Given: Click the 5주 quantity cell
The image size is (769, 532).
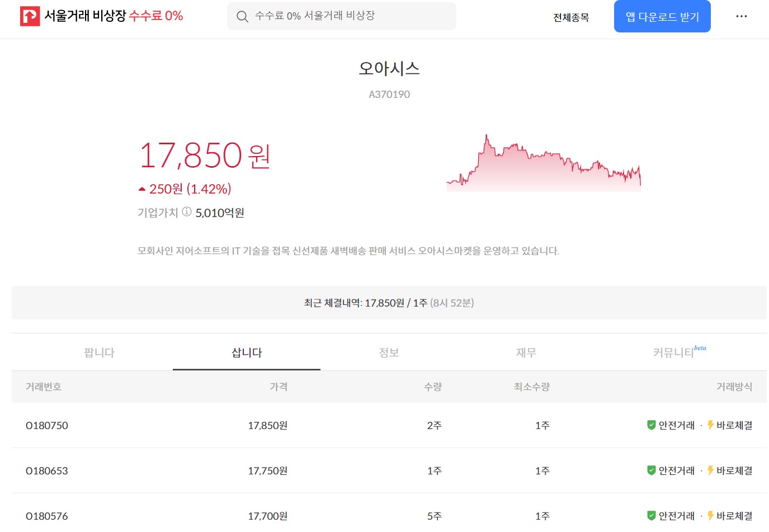Looking at the screenshot, I should (x=435, y=516).
